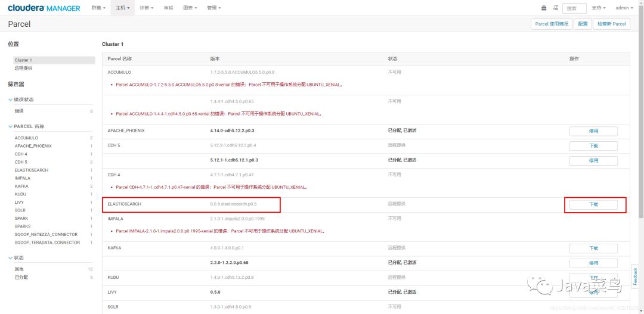This screenshot has width=644, height=314.
Task: Open the parcel briefcase icon in header
Action: [x=544, y=8]
